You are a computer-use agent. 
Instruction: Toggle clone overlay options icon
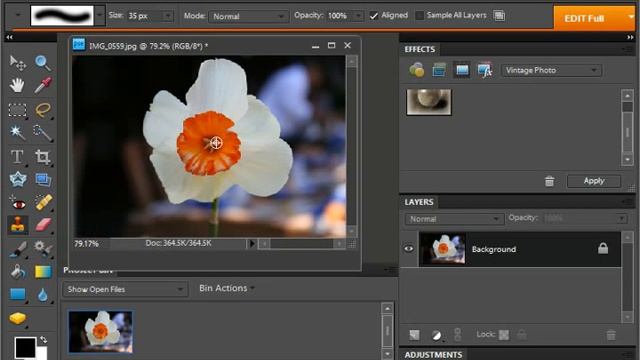pyautogui.click(x=499, y=16)
